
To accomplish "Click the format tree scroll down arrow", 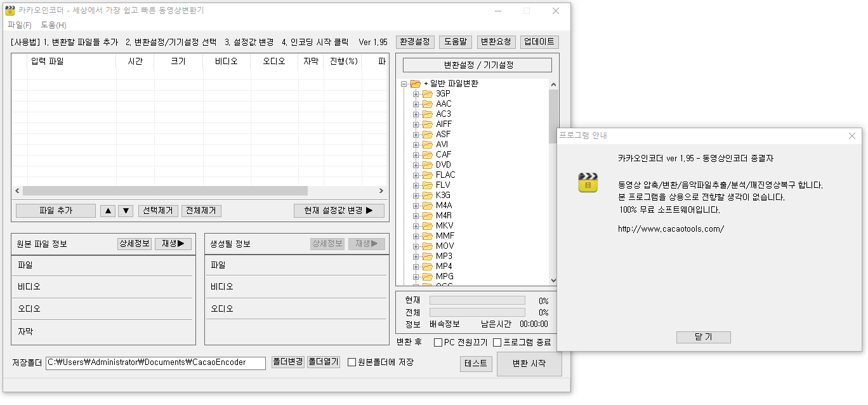I will click(x=553, y=281).
